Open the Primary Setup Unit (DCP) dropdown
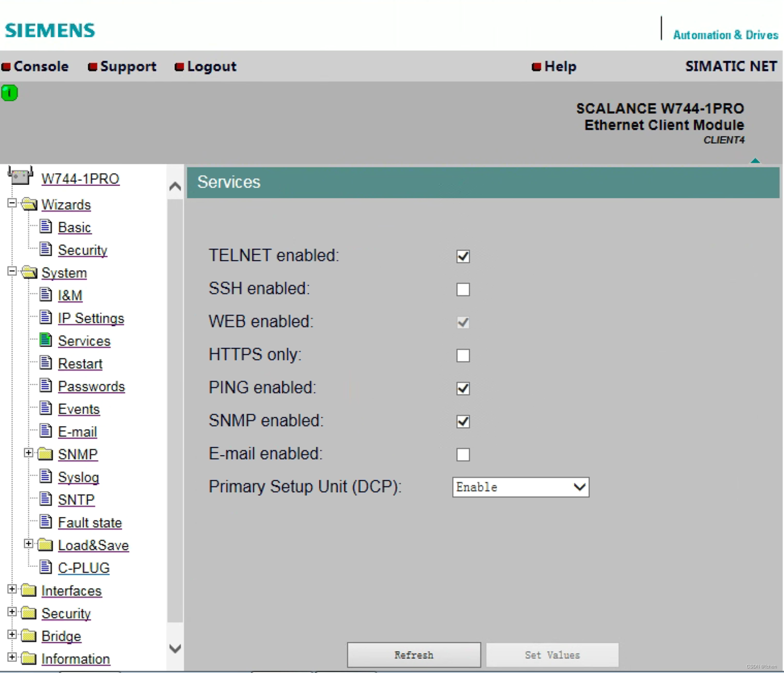Image resolution: width=784 pixels, height=673 pixels. pos(521,487)
